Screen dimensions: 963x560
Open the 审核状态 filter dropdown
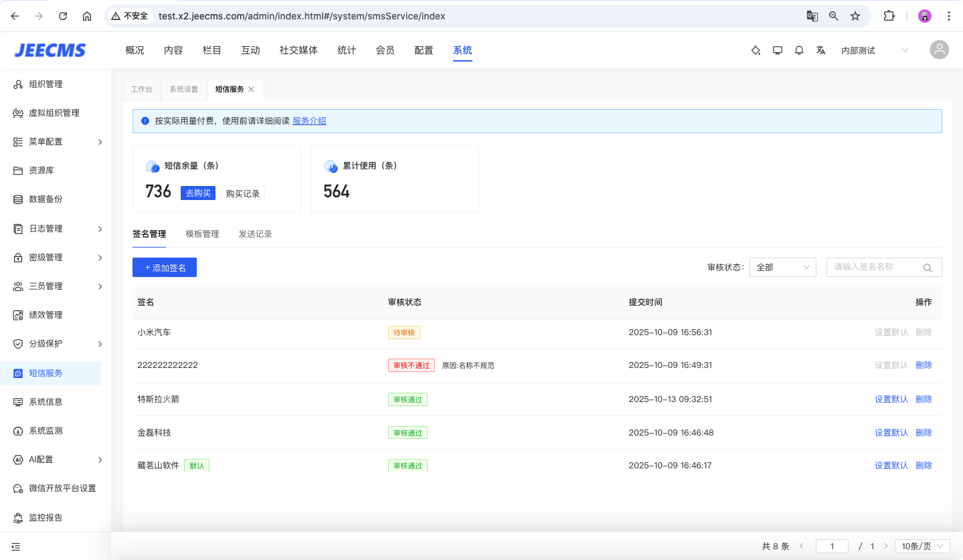[x=782, y=268]
